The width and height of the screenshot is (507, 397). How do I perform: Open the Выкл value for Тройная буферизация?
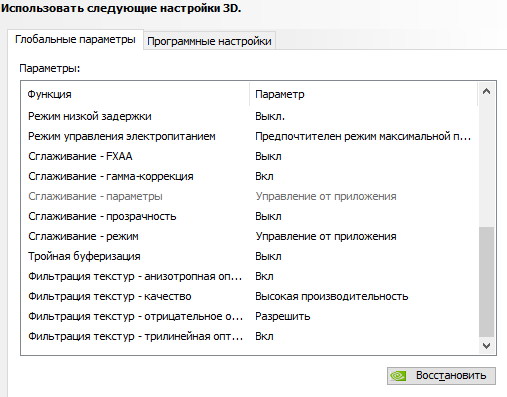coord(268,256)
